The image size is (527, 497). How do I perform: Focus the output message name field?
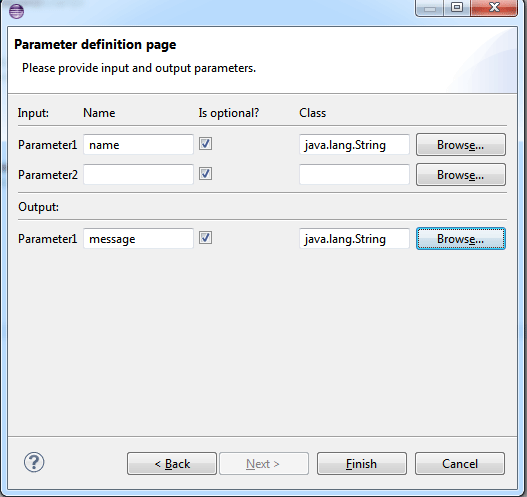138,239
